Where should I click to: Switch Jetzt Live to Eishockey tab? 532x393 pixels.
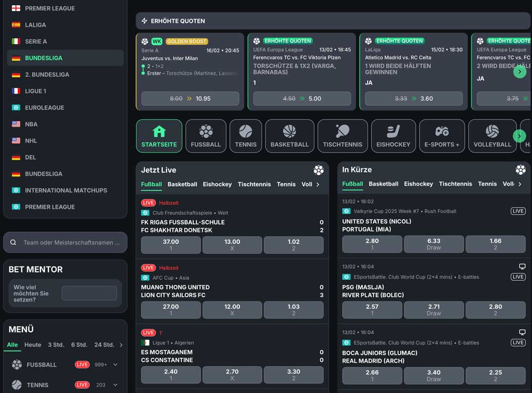tap(217, 184)
